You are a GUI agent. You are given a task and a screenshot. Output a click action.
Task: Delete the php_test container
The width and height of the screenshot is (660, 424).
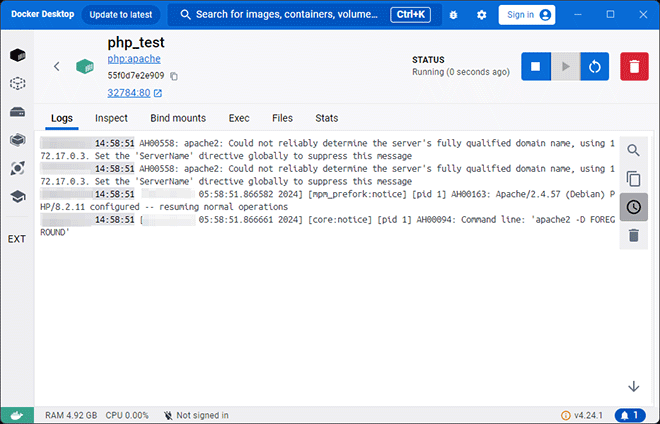[634, 67]
